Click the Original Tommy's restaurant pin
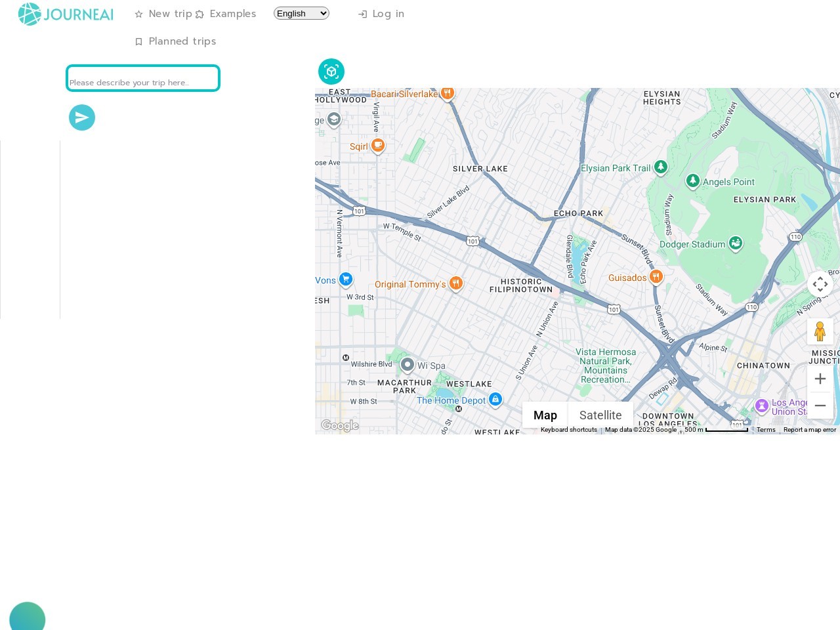Image resolution: width=840 pixels, height=630 pixels. pyautogui.click(x=456, y=283)
